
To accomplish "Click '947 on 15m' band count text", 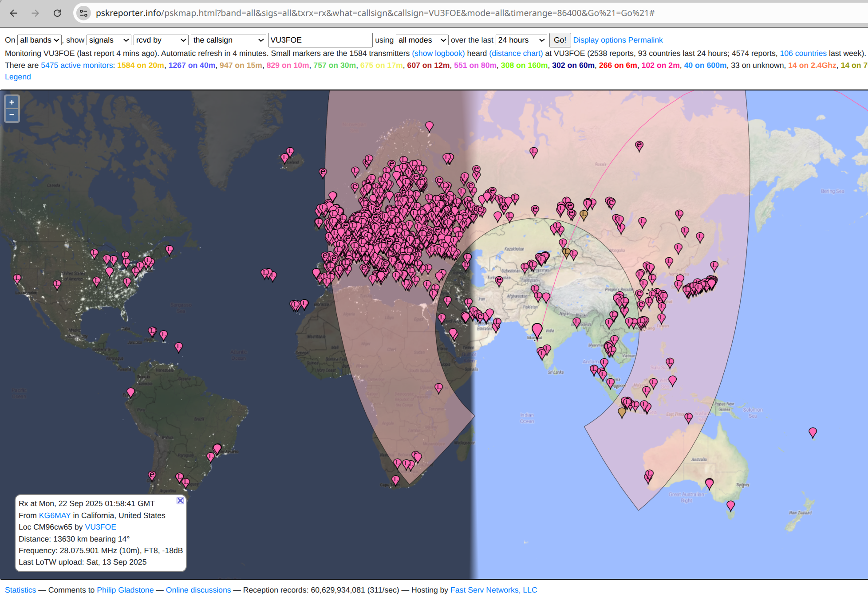I will pos(241,65).
